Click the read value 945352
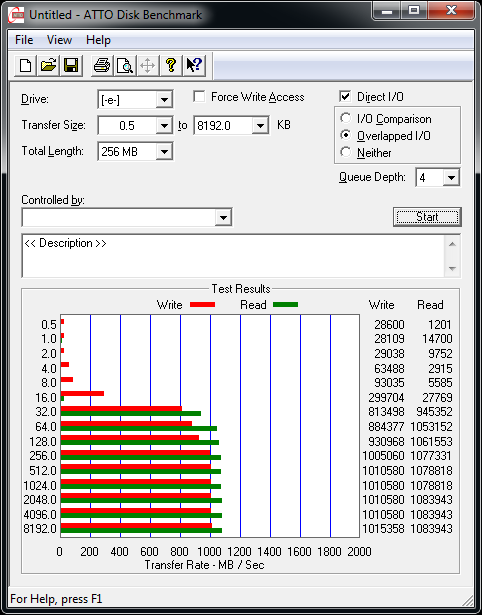This screenshot has height=615, width=482. pos(435,412)
